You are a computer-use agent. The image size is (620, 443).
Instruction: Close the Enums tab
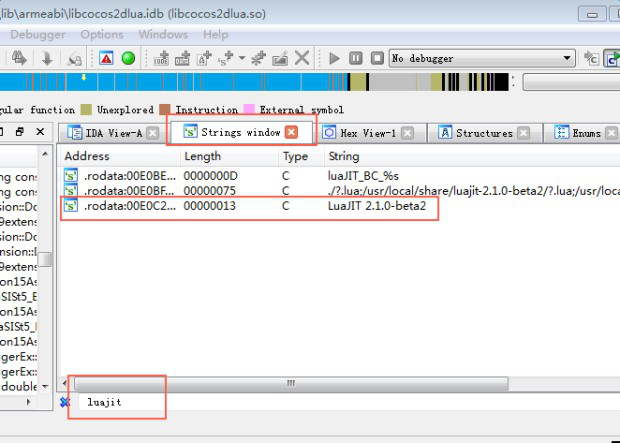pyautogui.click(x=611, y=133)
